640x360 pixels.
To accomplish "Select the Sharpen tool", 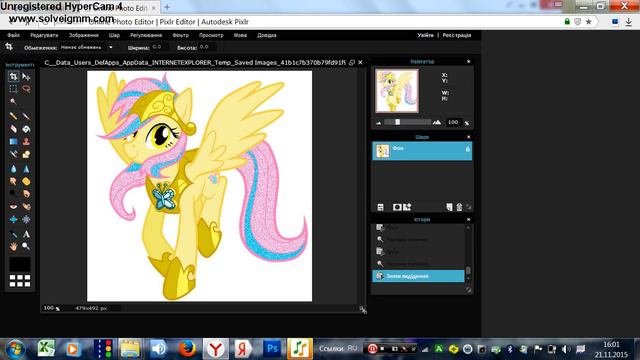I will point(26,169).
